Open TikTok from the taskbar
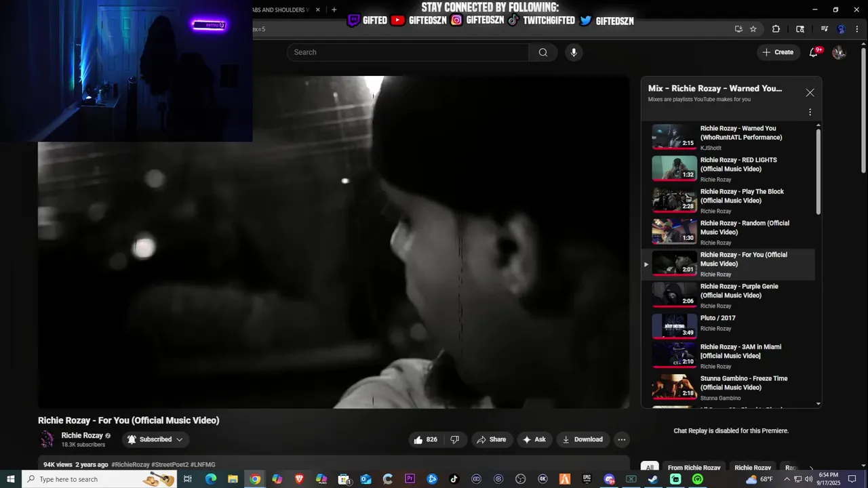 (454, 479)
